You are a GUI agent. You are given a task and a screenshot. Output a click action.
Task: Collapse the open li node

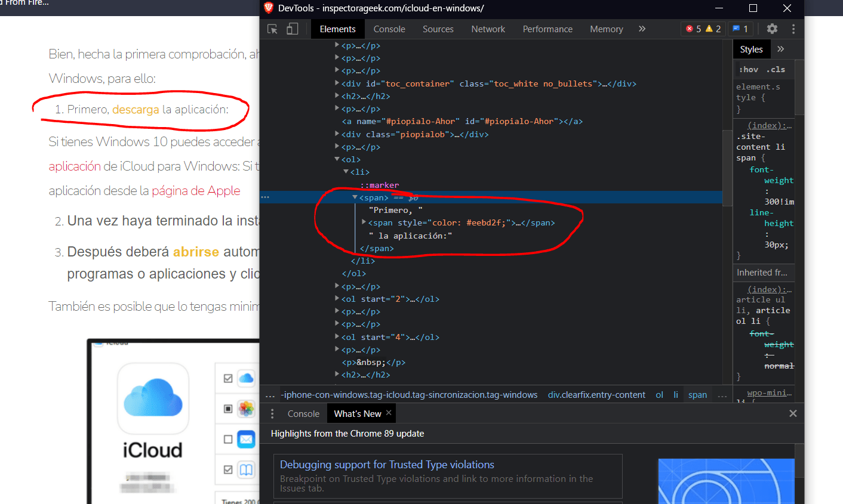346,172
